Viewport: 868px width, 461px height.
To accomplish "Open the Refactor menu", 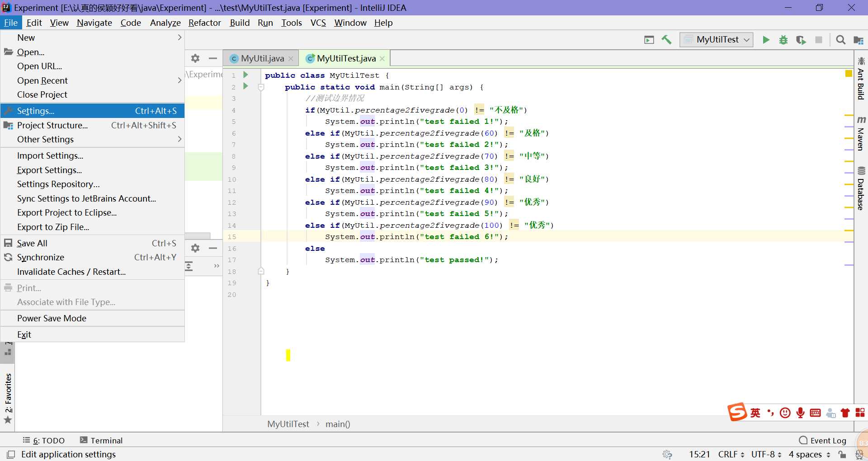I will 204,23.
